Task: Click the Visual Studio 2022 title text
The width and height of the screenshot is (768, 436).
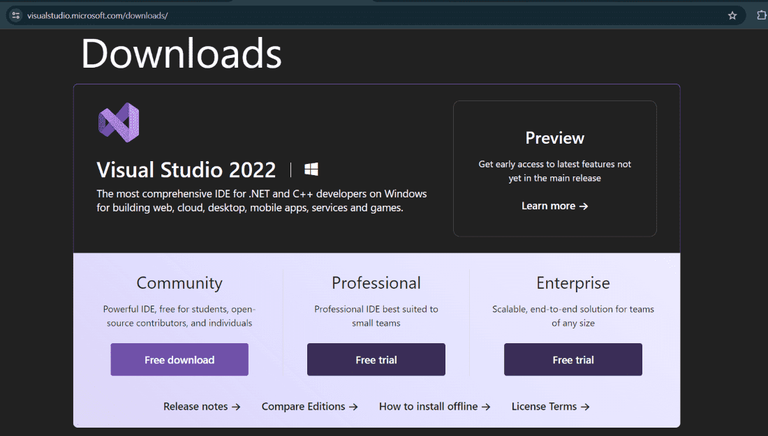Action: coord(186,169)
